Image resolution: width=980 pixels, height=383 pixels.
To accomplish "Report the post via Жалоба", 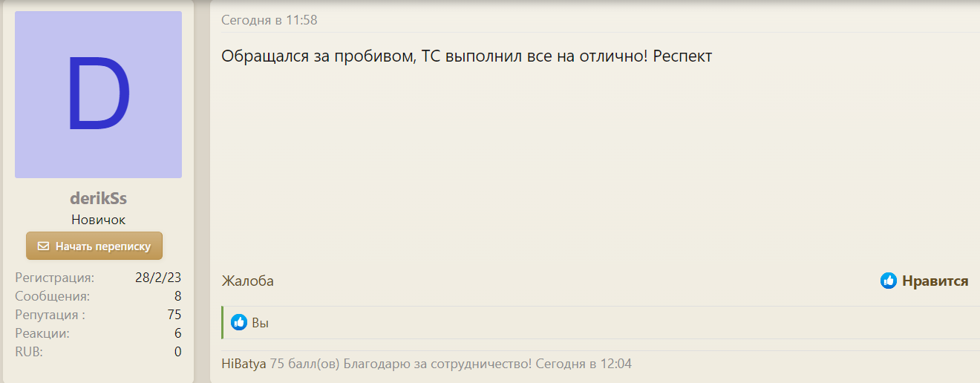I will tap(247, 281).
